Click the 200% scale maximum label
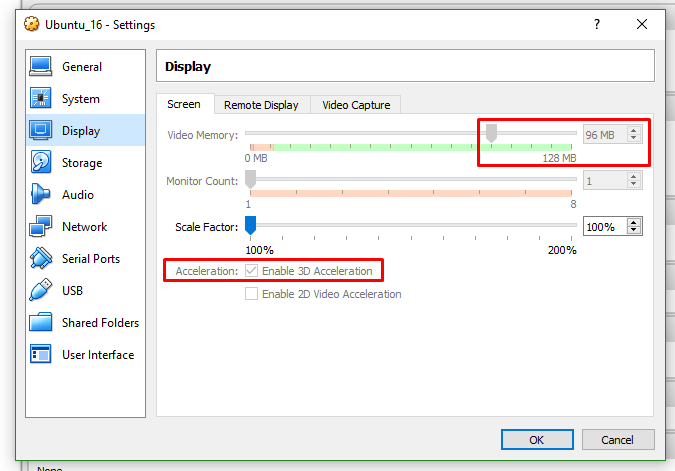Screen dimensions: 675x471 tap(562, 250)
